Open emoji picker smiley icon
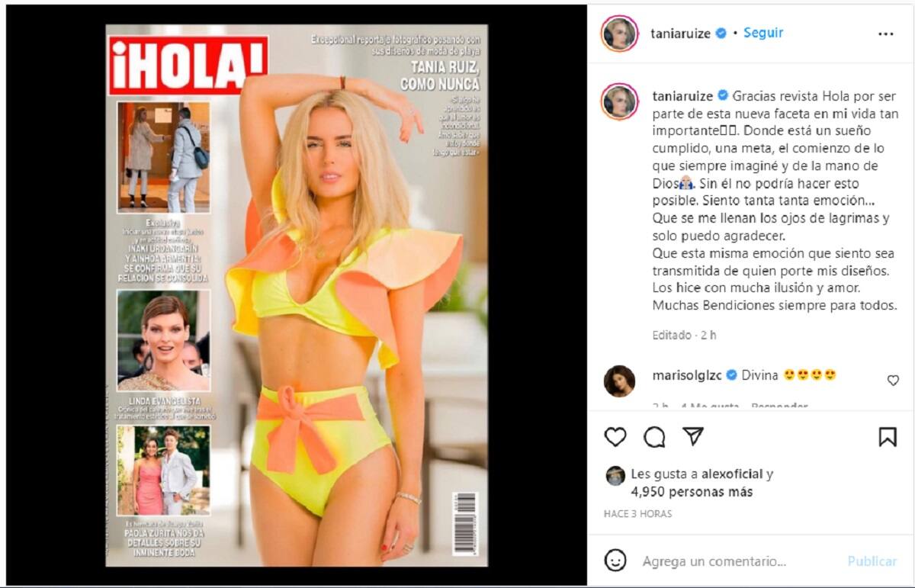 click(616, 561)
